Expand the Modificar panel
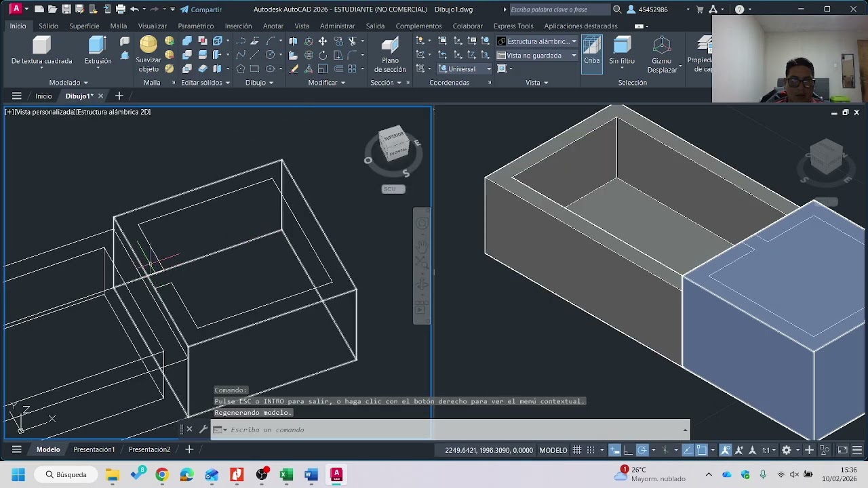Image resolution: width=868 pixels, height=488 pixels. 327,83
